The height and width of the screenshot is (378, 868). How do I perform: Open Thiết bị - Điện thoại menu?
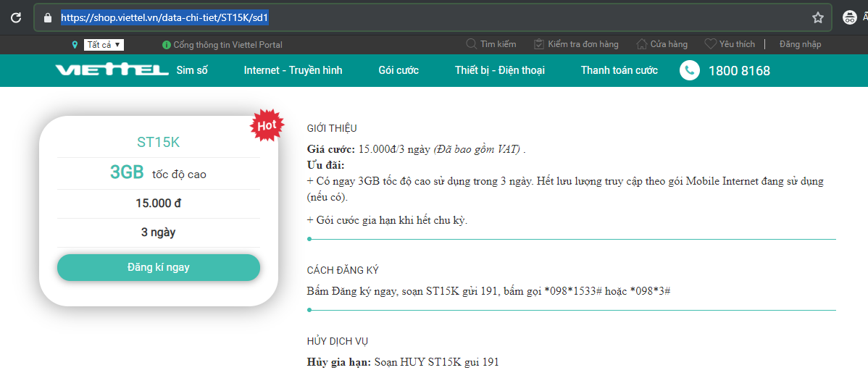(500, 70)
